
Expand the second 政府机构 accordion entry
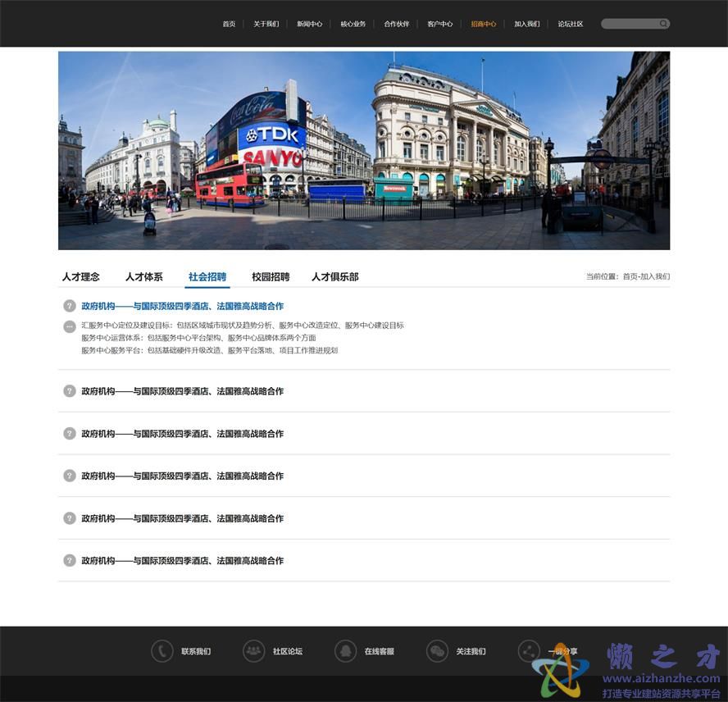tap(182, 391)
